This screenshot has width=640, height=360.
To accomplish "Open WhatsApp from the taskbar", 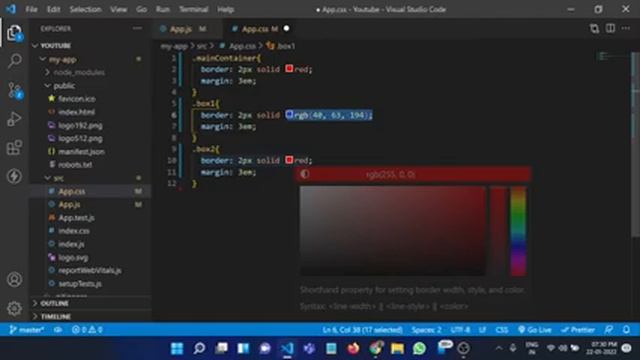I will coord(419,348).
